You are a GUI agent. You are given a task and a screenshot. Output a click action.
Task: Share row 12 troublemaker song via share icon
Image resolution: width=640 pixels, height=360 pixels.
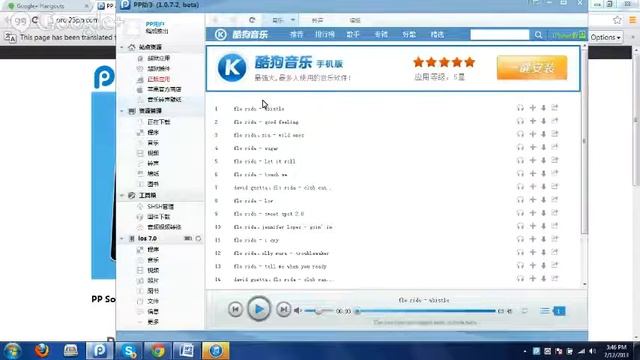[554, 252]
